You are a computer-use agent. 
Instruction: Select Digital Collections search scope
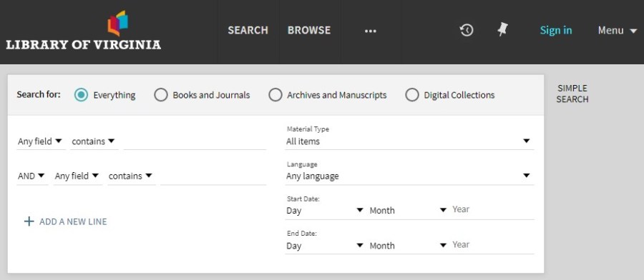[x=412, y=95]
